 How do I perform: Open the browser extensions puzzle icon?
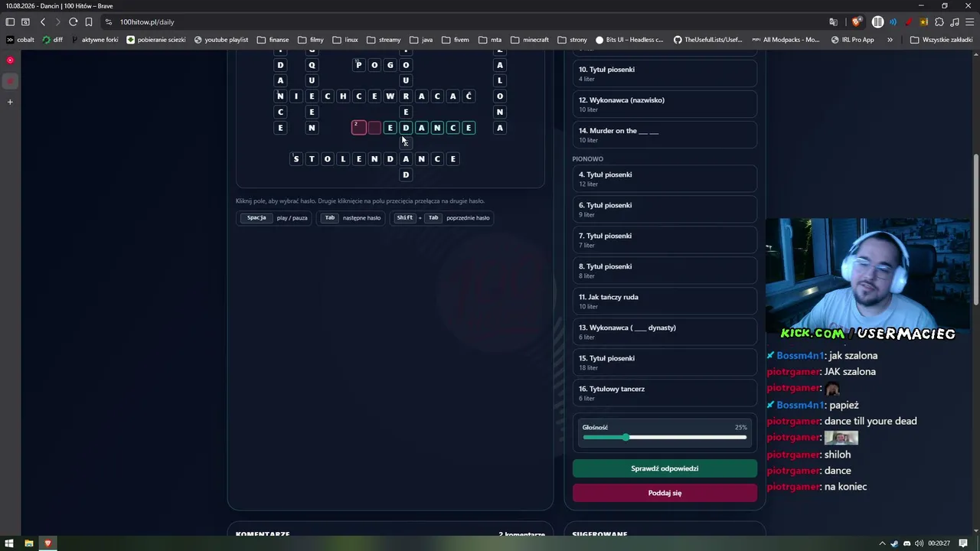pyautogui.click(x=939, y=22)
